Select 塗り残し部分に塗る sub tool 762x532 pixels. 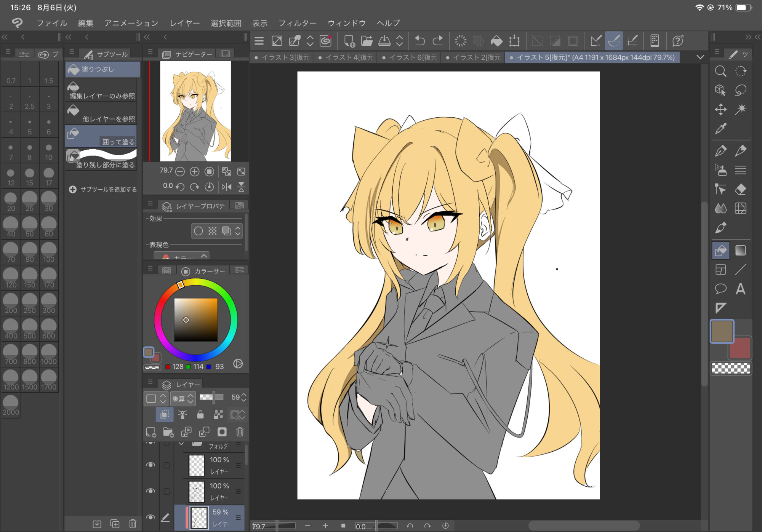pyautogui.click(x=101, y=159)
